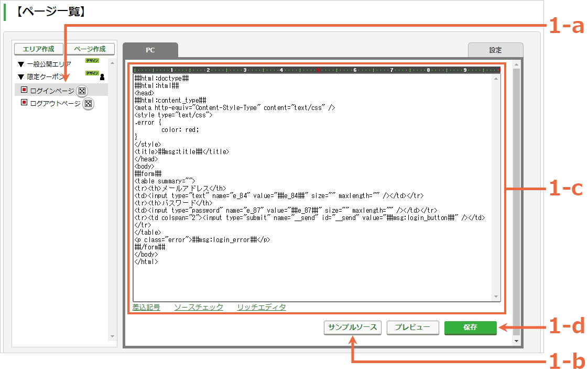Screen dimensions: 588x372
Task: Click the red square icon before ログインページ
Action: pos(24,90)
